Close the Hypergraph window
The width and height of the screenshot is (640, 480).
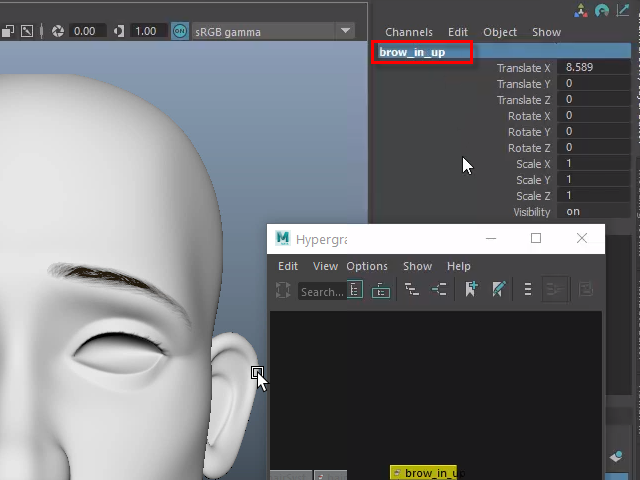click(582, 238)
